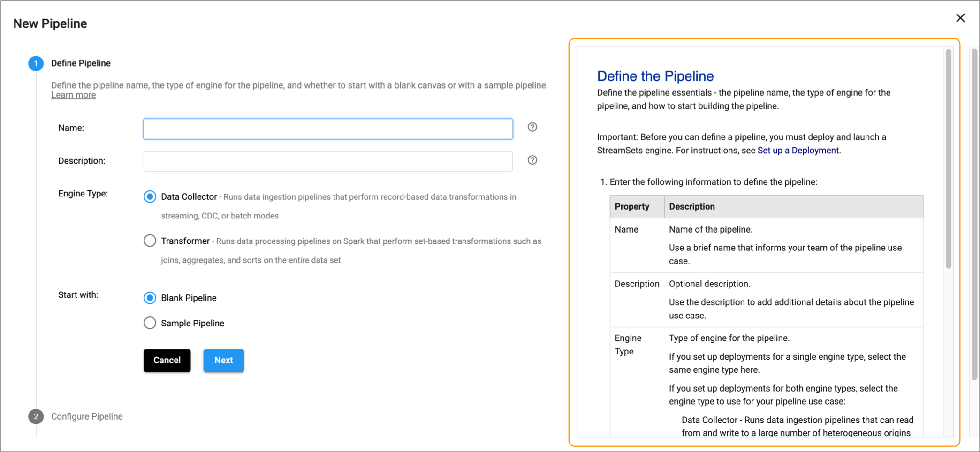Click the Engine Type row label in help table
The width and height of the screenshot is (980, 452).
click(628, 345)
